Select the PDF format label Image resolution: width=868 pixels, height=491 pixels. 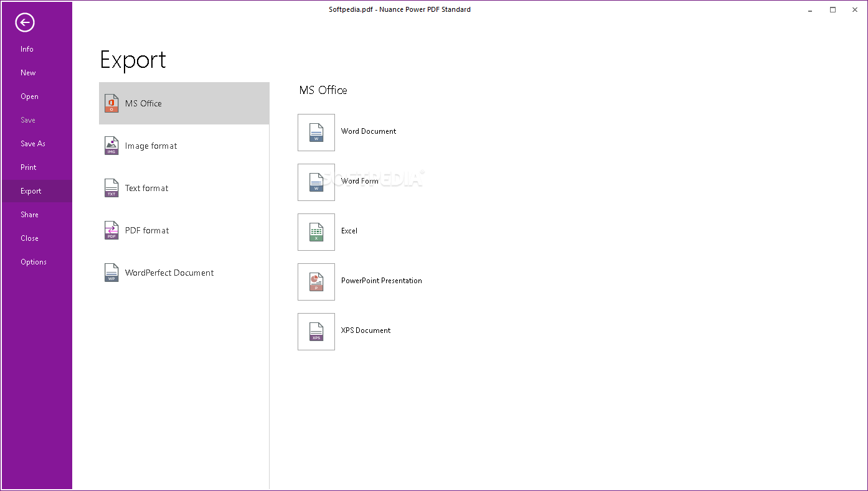point(147,230)
